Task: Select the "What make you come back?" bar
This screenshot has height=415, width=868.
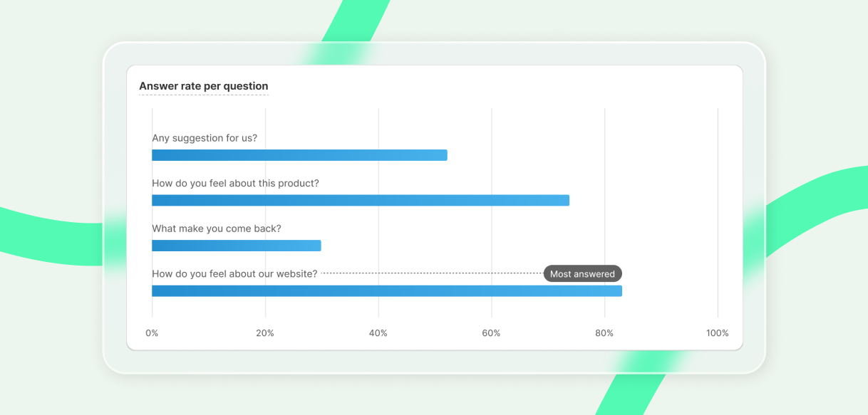Action: (236, 246)
